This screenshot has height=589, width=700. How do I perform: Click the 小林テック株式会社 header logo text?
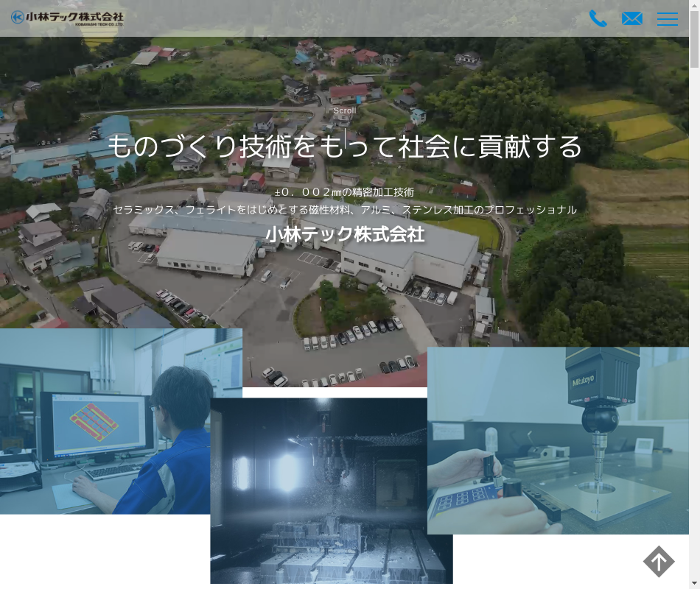[x=75, y=18]
